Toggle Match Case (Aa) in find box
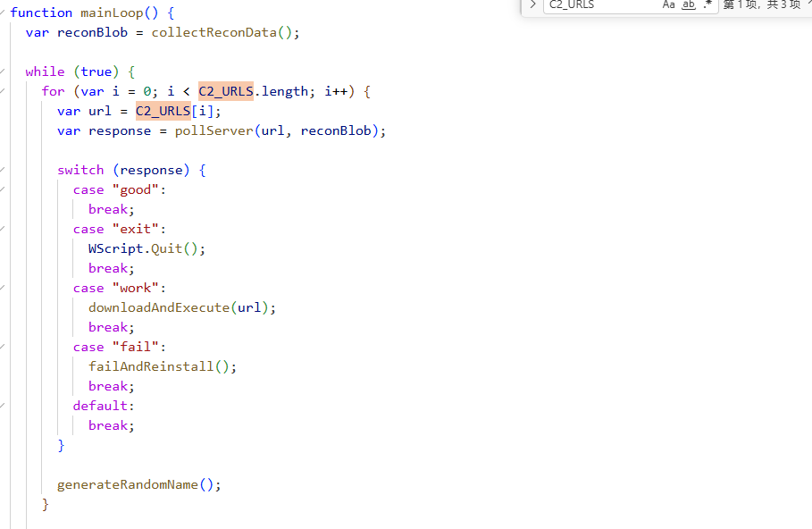The height and width of the screenshot is (529, 812). click(x=668, y=4)
